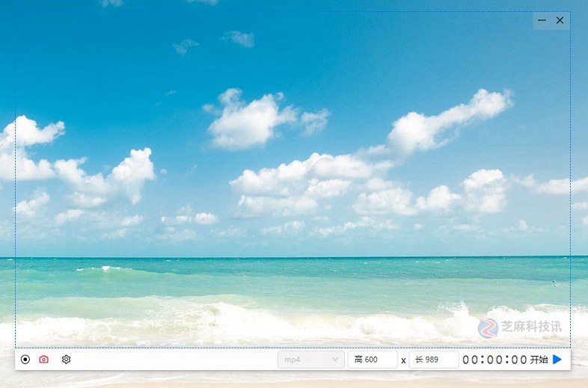
Task: Click the 开始 start label
Action: 539,360
